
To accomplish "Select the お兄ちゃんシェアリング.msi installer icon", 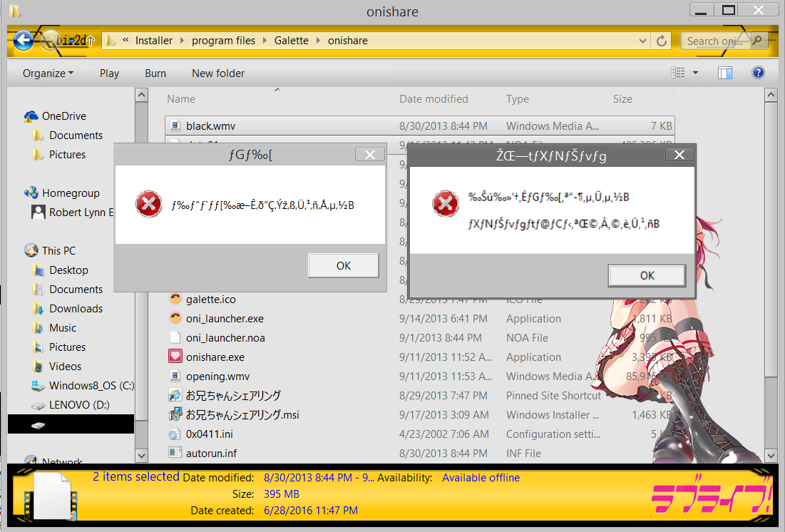I will (x=175, y=415).
